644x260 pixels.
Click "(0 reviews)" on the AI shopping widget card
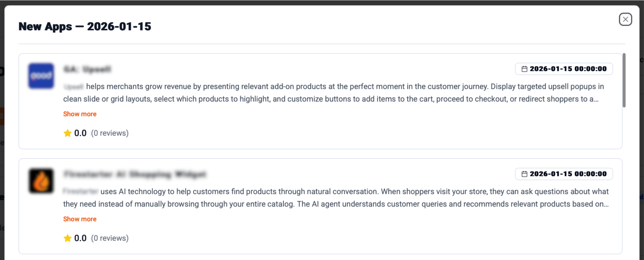tap(110, 238)
